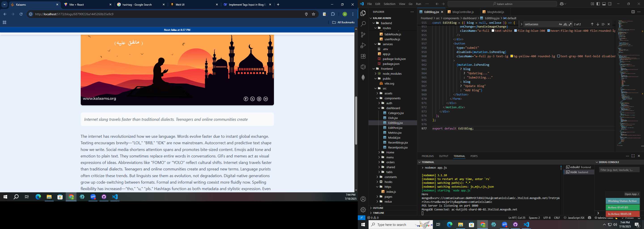Open the Search view in VS Code activity bar

coord(363,24)
